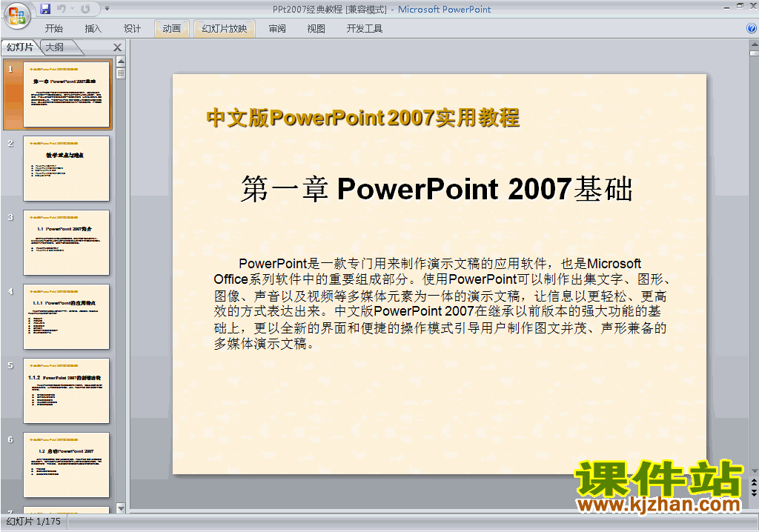Select slide 3 thumbnail 1.1 PowerPoint 2007简介
The height and width of the screenshot is (532, 759).
66,242
